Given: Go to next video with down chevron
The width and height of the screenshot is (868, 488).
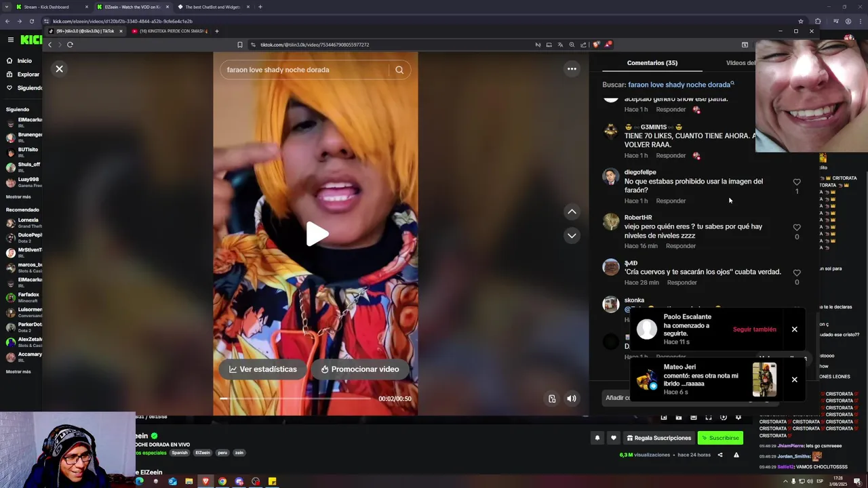Looking at the screenshot, I should click(x=572, y=235).
